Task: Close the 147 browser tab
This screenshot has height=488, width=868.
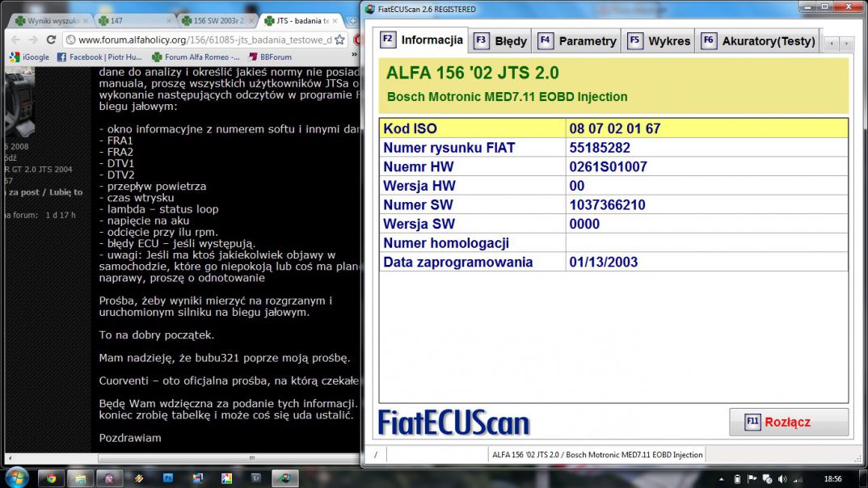Action: tap(169, 20)
